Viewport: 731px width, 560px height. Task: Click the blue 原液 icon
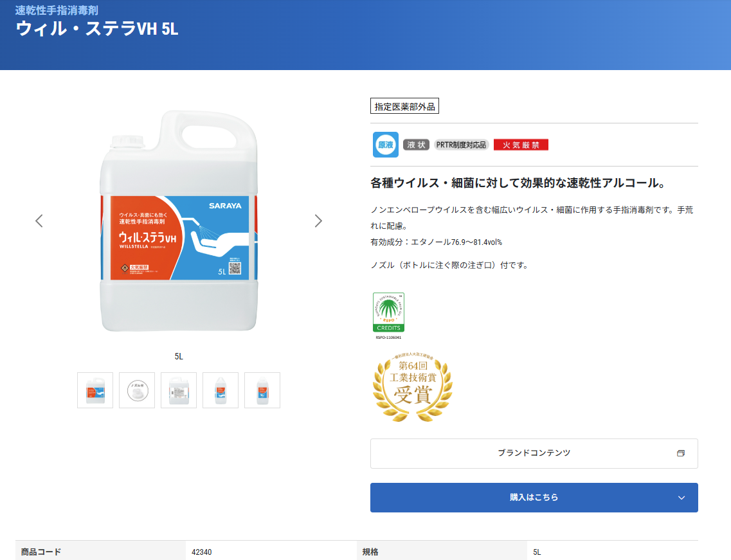385,145
